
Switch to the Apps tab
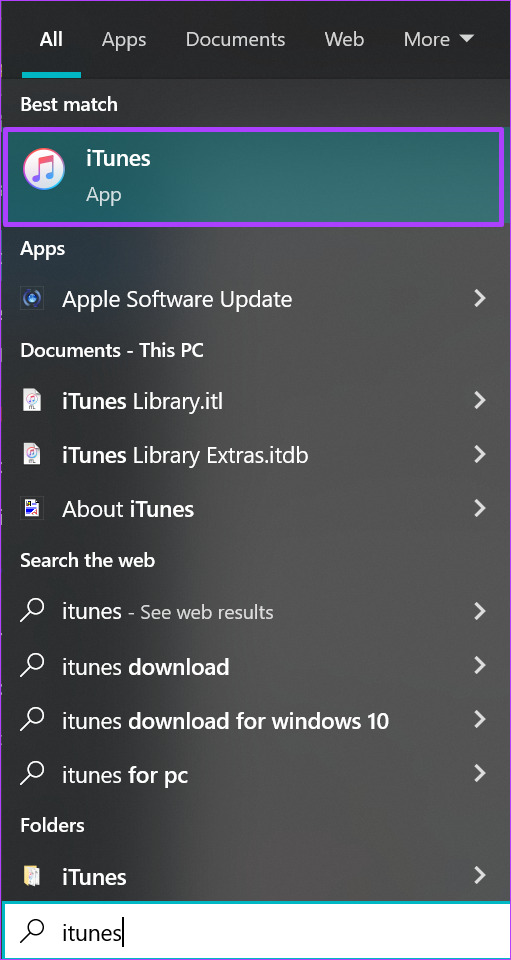[x=125, y=40]
